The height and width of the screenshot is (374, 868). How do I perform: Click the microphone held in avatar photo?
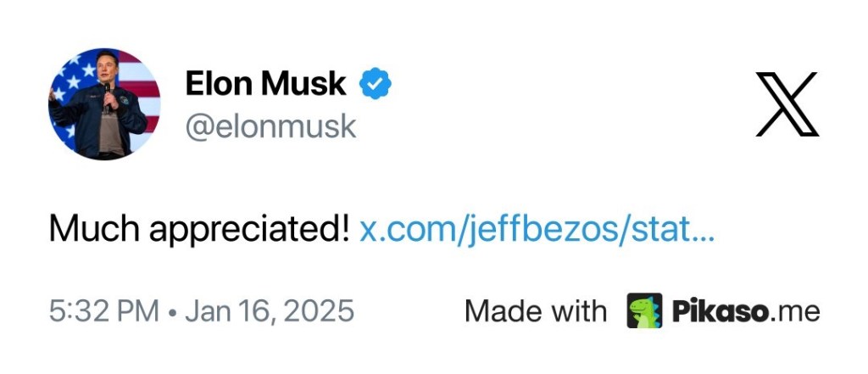(x=108, y=93)
